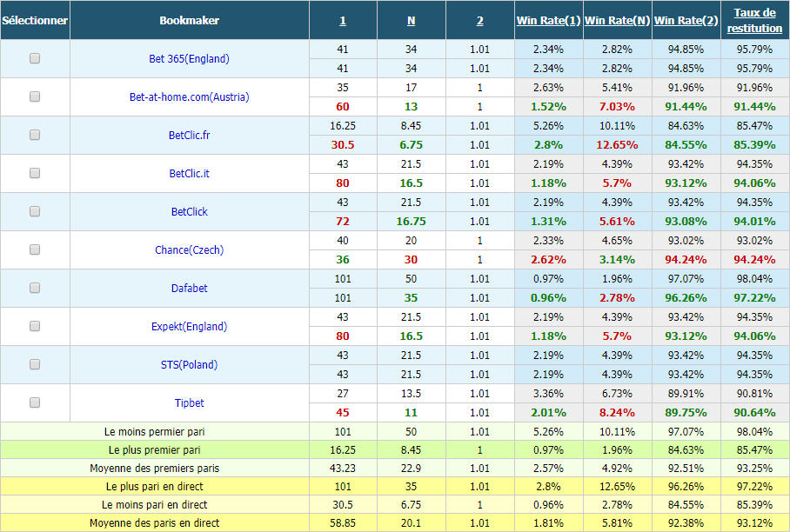The width and height of the screenshot is (790, 532).
Task: Tick the checkbox for Bet 365(England)
Action: point(35,58)
